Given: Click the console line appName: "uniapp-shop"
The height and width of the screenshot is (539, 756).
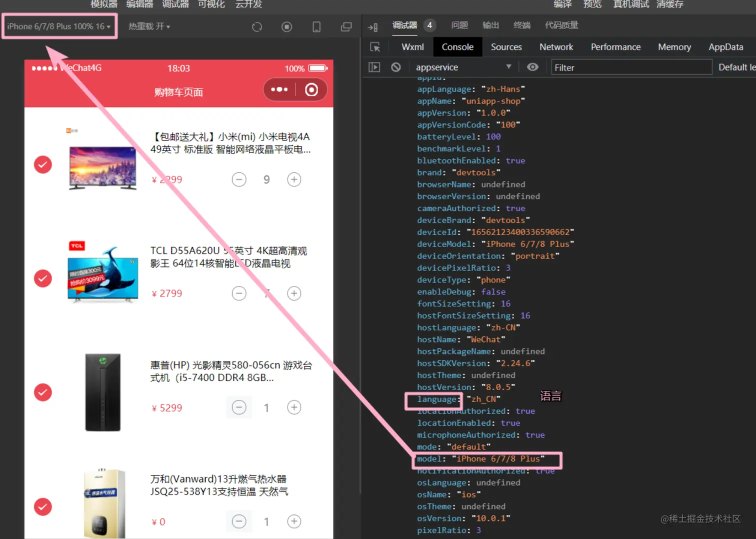Looking at the screenshot, I should click(471, 101).
